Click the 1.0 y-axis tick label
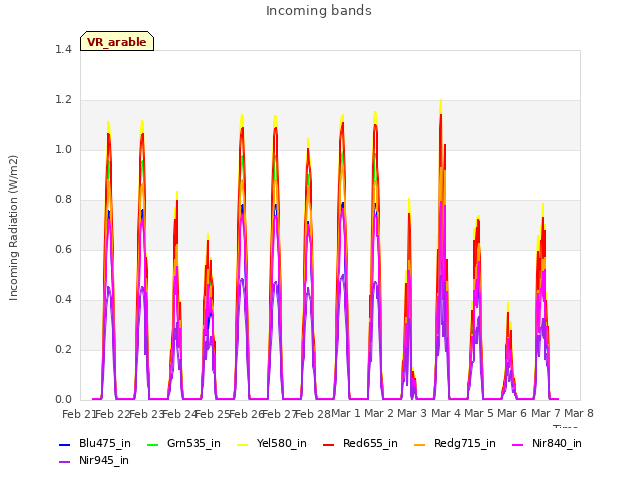 (x=63, y=149)
